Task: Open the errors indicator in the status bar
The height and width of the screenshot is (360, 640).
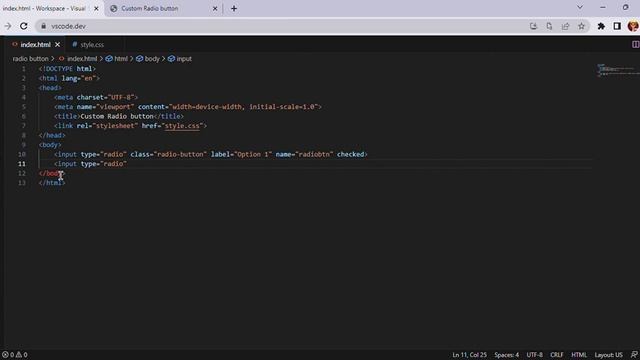Action: pyautogui.click(x=8, y=355)
